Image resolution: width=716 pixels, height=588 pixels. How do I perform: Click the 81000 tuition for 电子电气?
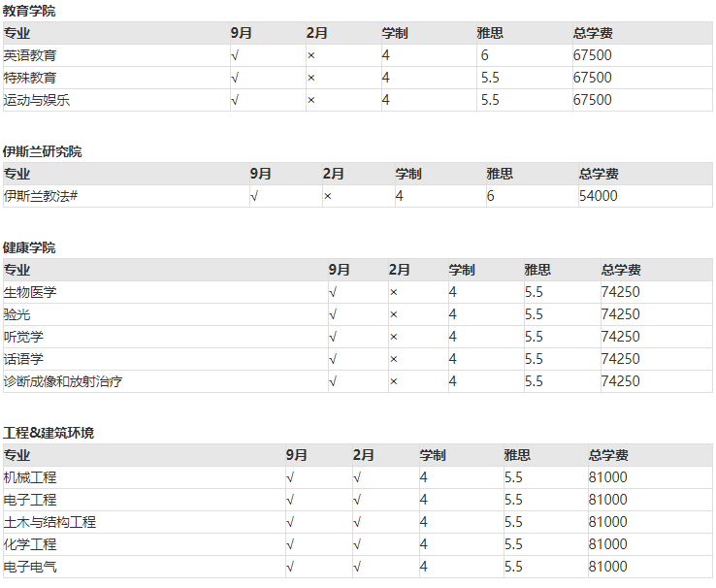(607, 567)
